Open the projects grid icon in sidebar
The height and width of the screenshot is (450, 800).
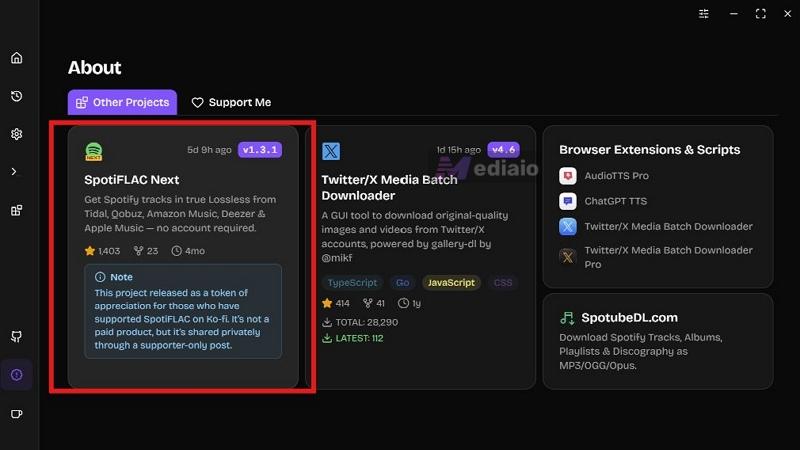[16, 210]
